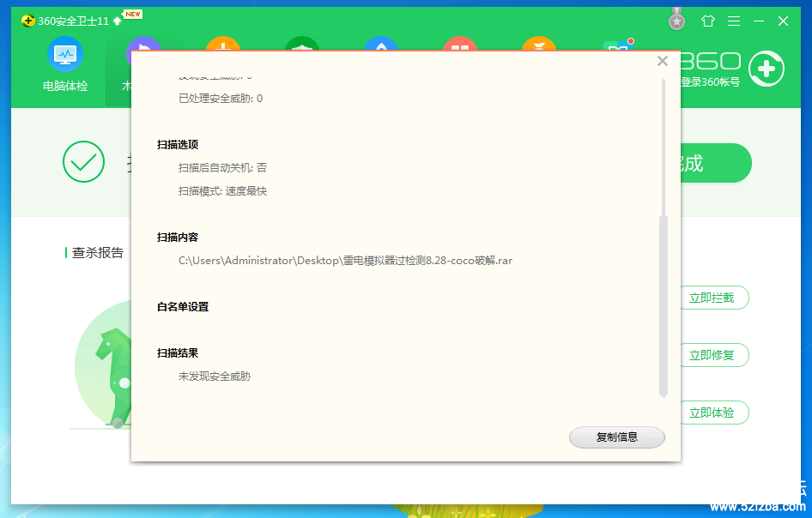Click the 扫描选项 heading
Screen dimensions: 812x518
pyautogui.click(x=178, y=144)
